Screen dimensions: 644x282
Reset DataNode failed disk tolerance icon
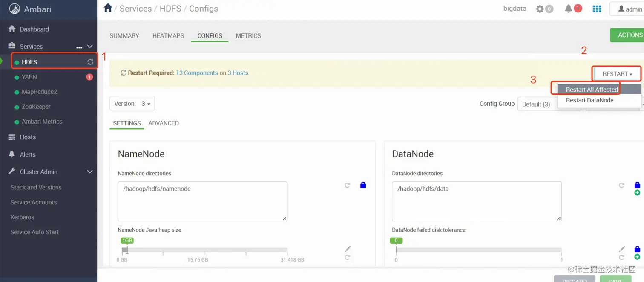coord(622,257)
